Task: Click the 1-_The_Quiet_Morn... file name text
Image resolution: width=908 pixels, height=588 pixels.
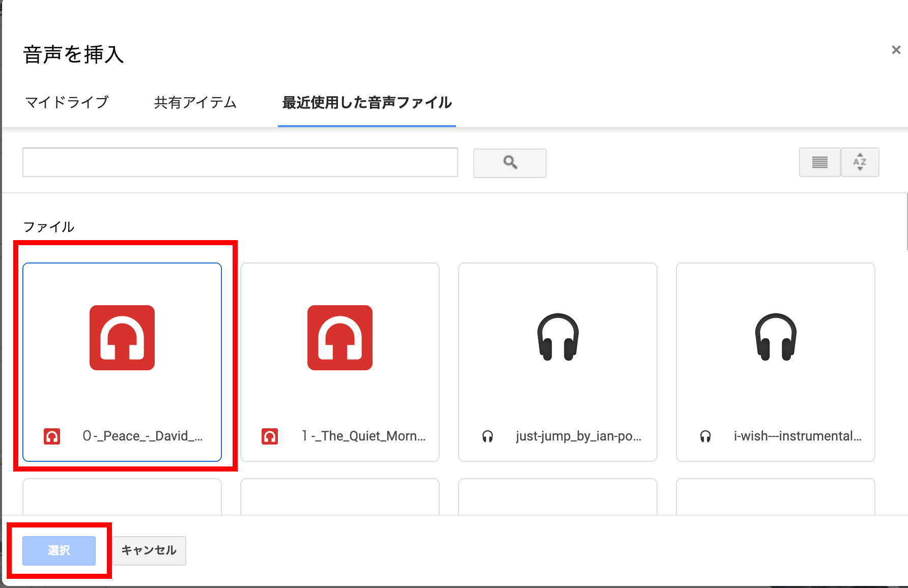Action: pos(363,436)
